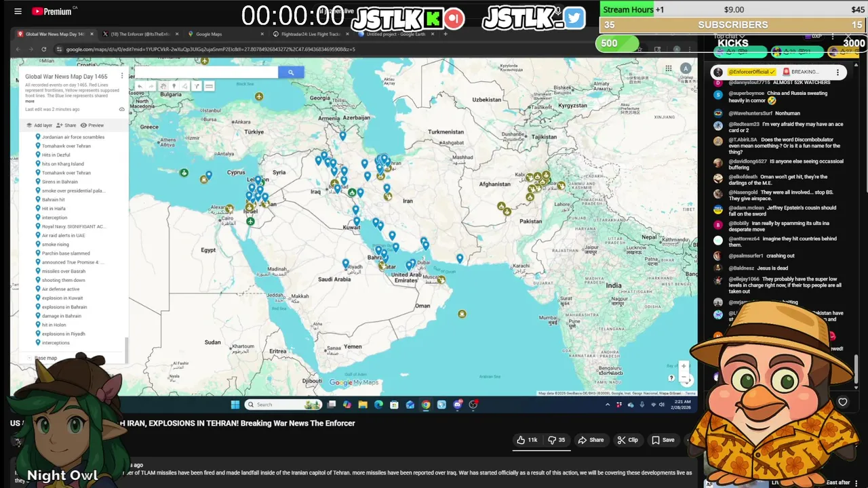Click the Windows taskbar search box
Viewport: 868px width, 488px height.
[x=283, y=405]
